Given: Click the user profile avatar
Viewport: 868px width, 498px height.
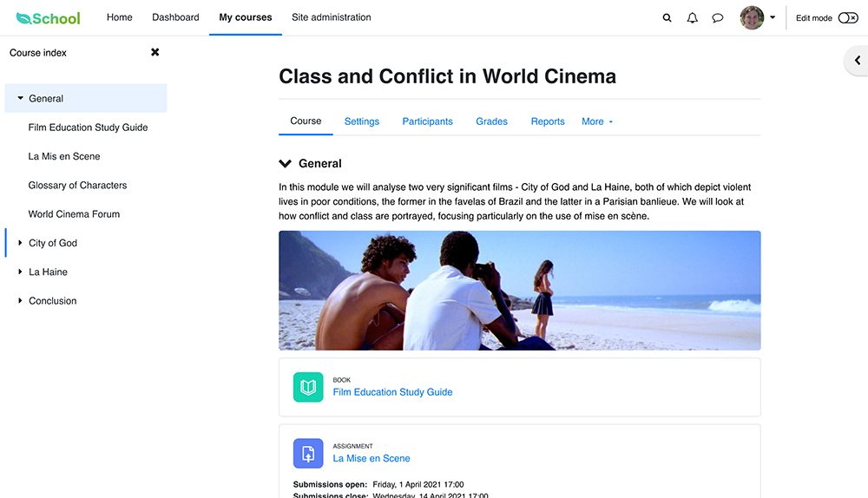Looking at the screenshot, I should pos(752,17).
